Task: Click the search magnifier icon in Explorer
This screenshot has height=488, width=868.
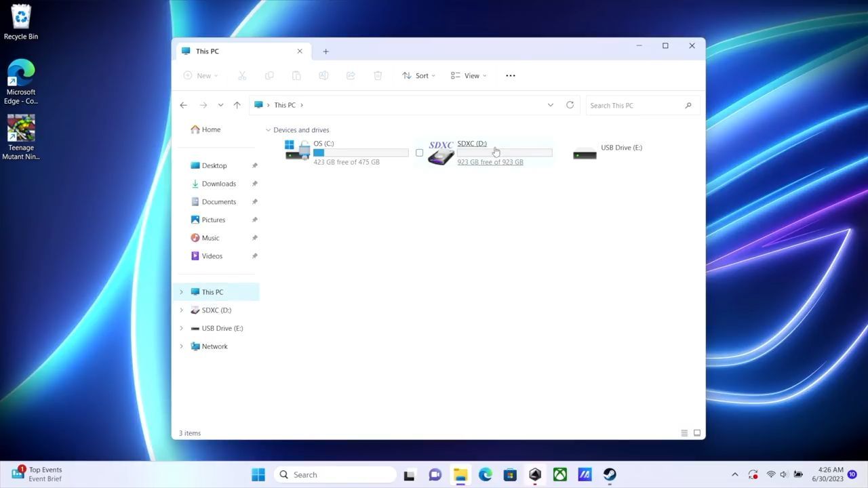Action: tap(688, 105)
